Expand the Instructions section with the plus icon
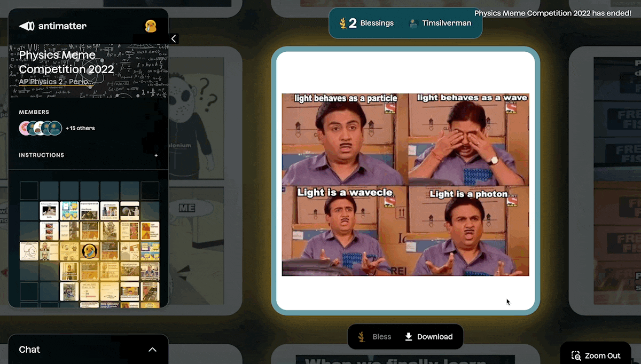 pos(156,155)
